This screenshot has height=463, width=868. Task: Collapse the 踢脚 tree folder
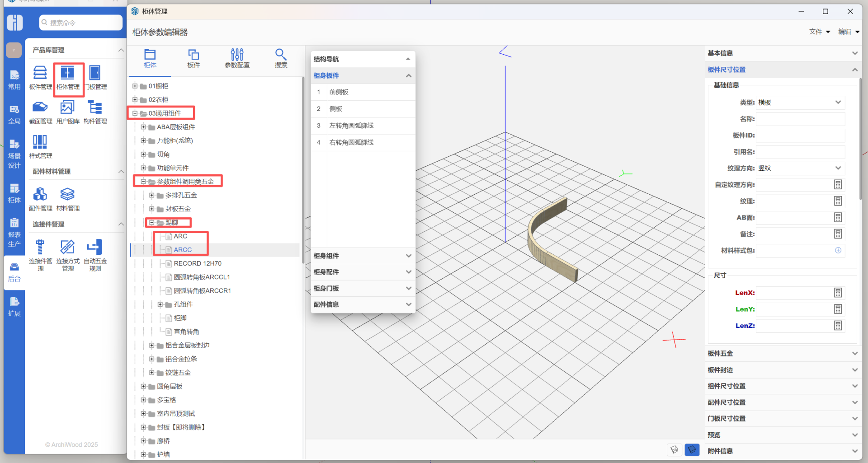tap(152, 223)
